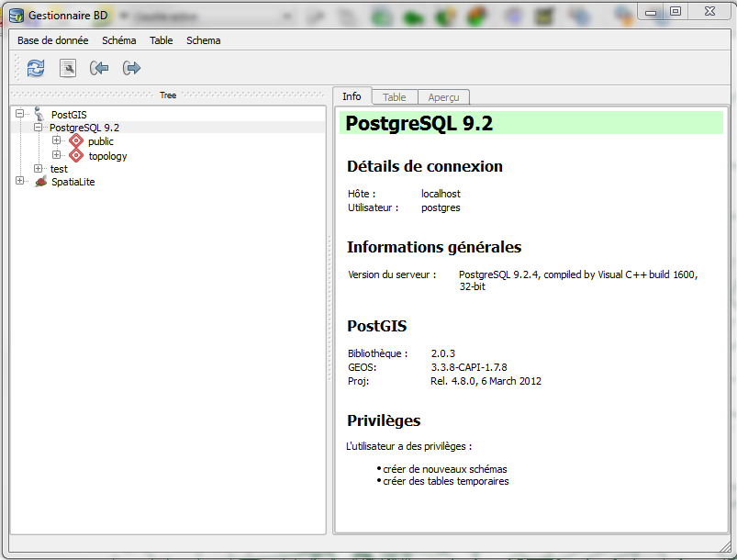Click the Informations générales heading
Viewport: 737px width, 560px height.
(434, 247)
